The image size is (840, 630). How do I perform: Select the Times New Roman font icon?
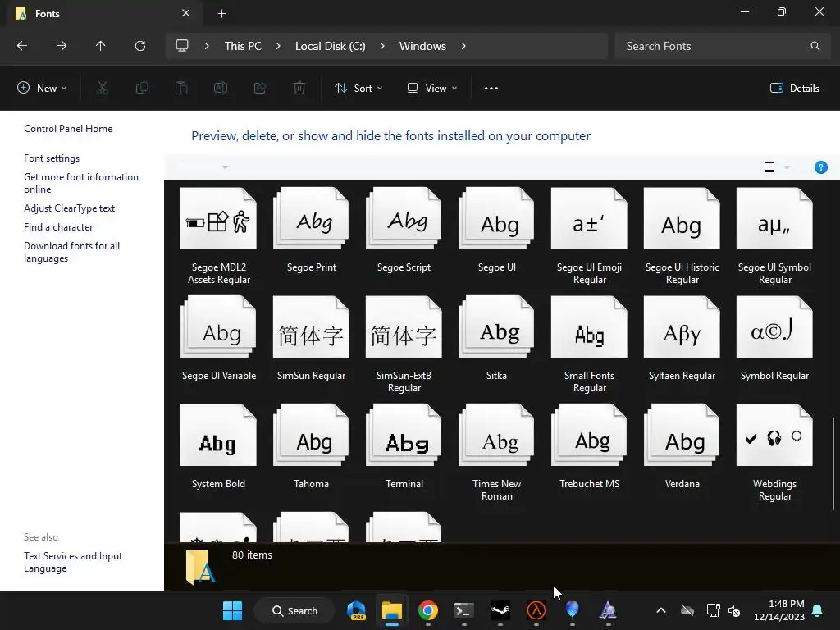point(496,435)
